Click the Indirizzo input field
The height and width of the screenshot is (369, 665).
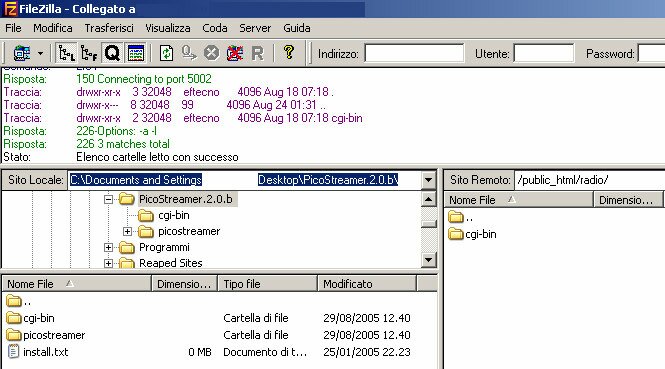(414, 53)
